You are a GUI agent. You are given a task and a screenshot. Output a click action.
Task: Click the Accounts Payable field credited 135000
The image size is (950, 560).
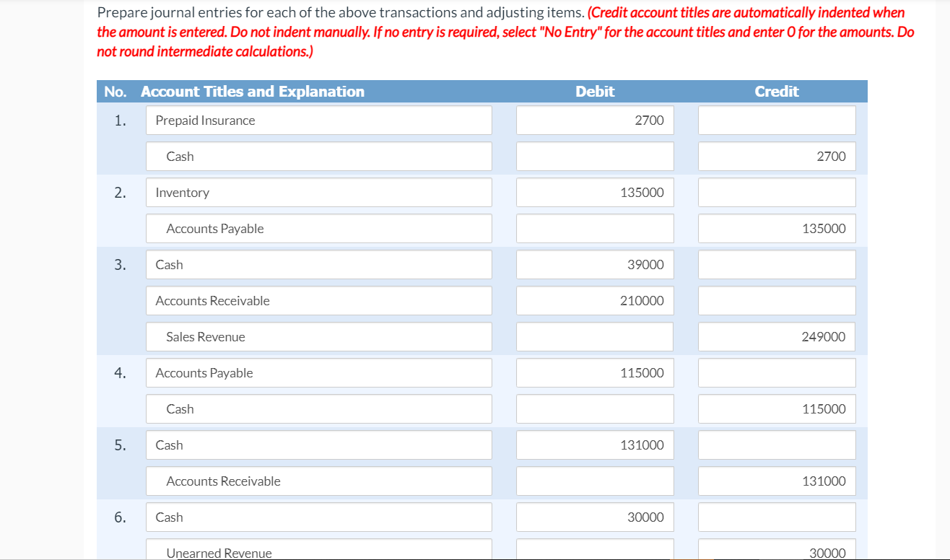click(319, 229)
